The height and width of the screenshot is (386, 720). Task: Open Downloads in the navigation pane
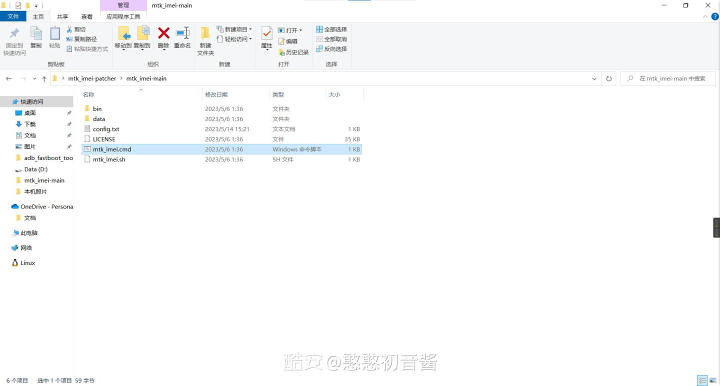pyautogui.click(x=30, y=124)
